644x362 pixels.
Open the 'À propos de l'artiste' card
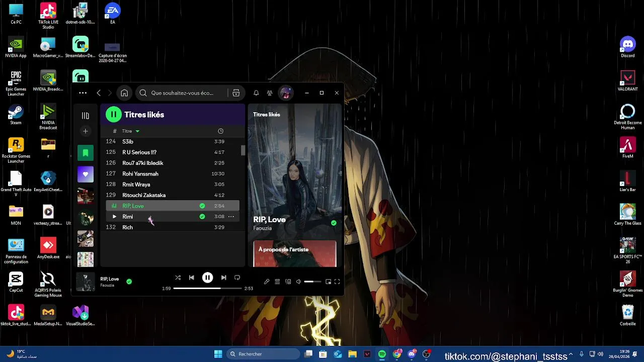[294, 254]
